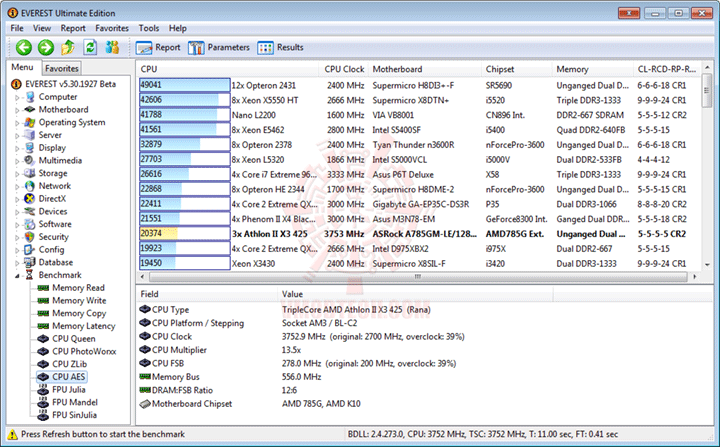Select FPU Mandel benchmark item
Viewport: 720px width, 447px height.
click(x=74, y=402)
